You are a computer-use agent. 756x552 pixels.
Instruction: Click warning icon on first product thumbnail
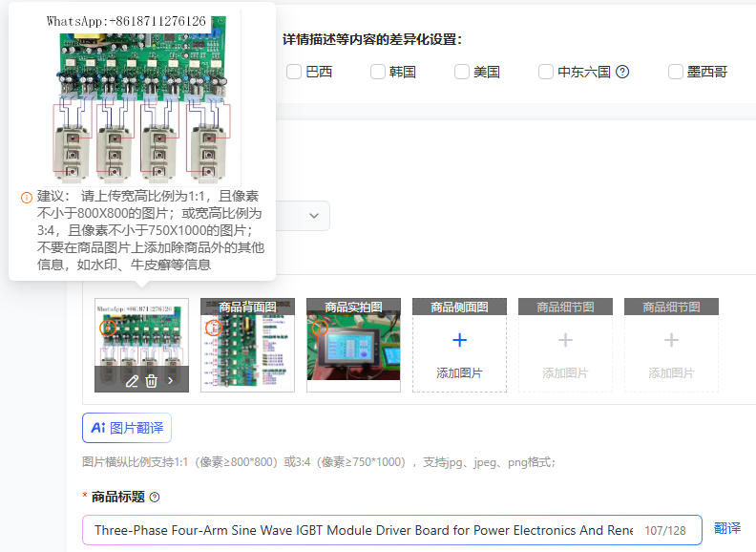tap(108, 329)
